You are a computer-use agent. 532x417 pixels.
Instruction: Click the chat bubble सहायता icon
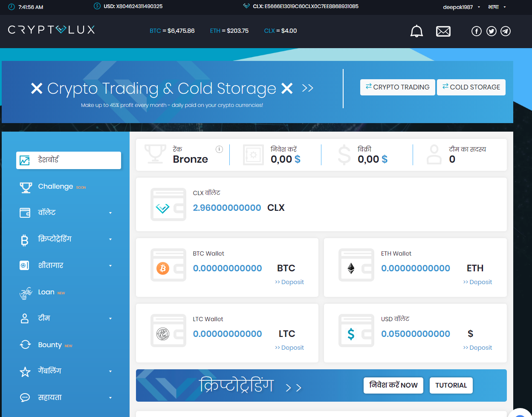(25, 398)
